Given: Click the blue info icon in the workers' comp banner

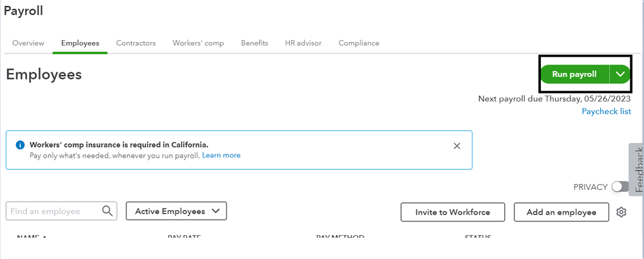Looking at the screenshot, I should click(x=20, y=145).
